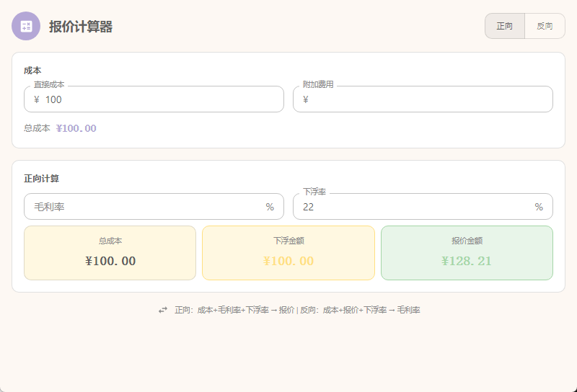Click the purple calculator logo icon
577x392 pixels.
coord(26,26)
